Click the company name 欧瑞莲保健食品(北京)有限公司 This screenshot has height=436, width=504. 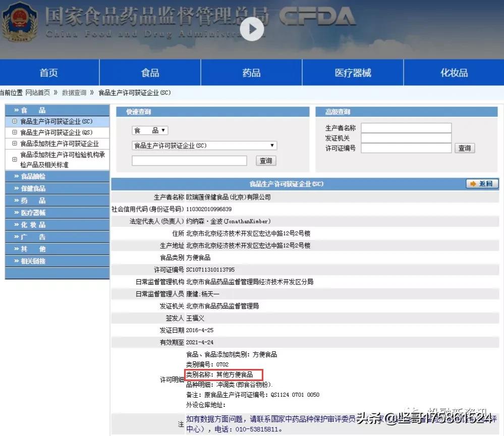click(228, 197)
